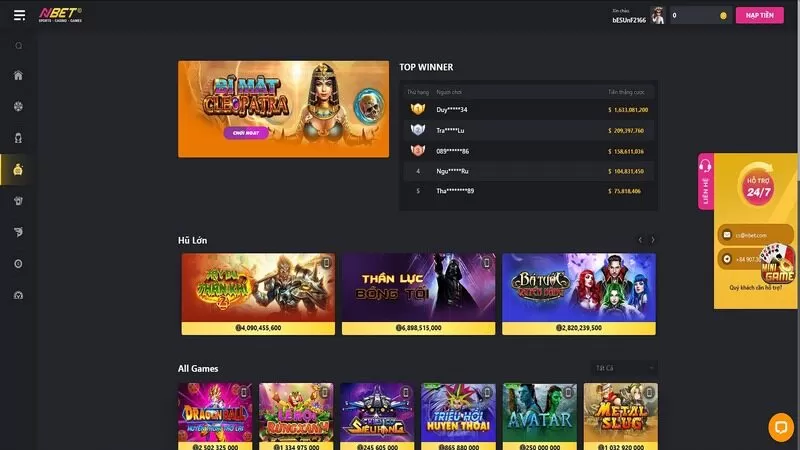Open the All Games filter dropdown

coord(624,368)
